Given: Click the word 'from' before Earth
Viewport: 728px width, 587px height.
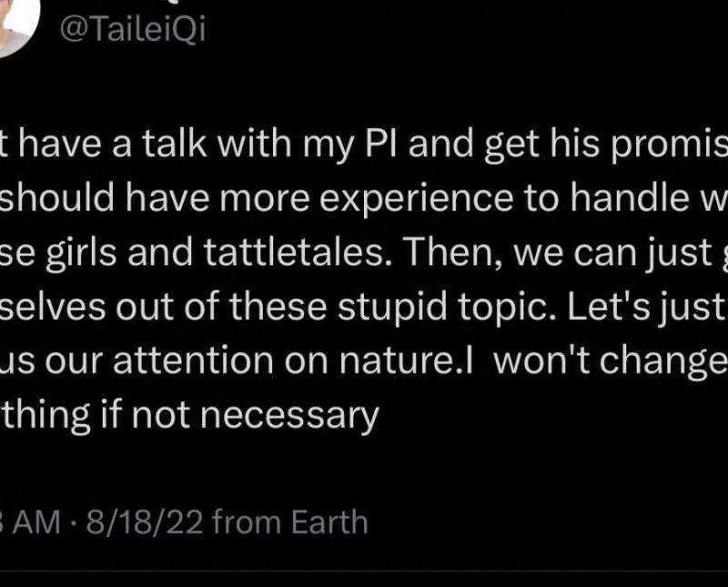Looking at the screenshot, I should pos(251,522).
